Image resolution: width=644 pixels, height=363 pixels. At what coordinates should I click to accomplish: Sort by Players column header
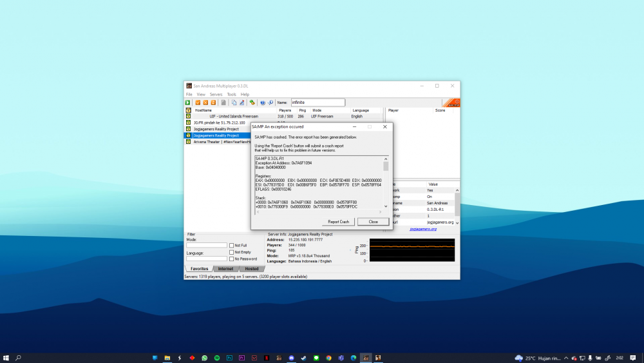pyautogui.click(x=287, y=110)
